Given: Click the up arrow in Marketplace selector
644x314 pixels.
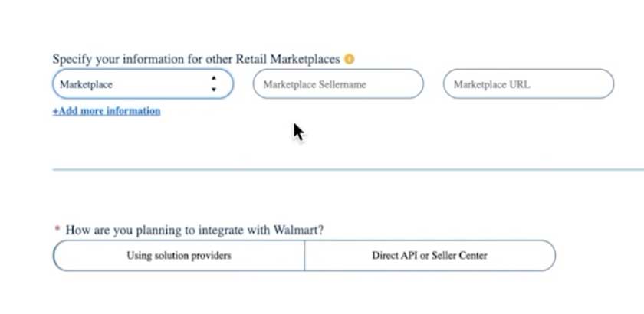Looking at the screenshot, I should pos(214,78).
